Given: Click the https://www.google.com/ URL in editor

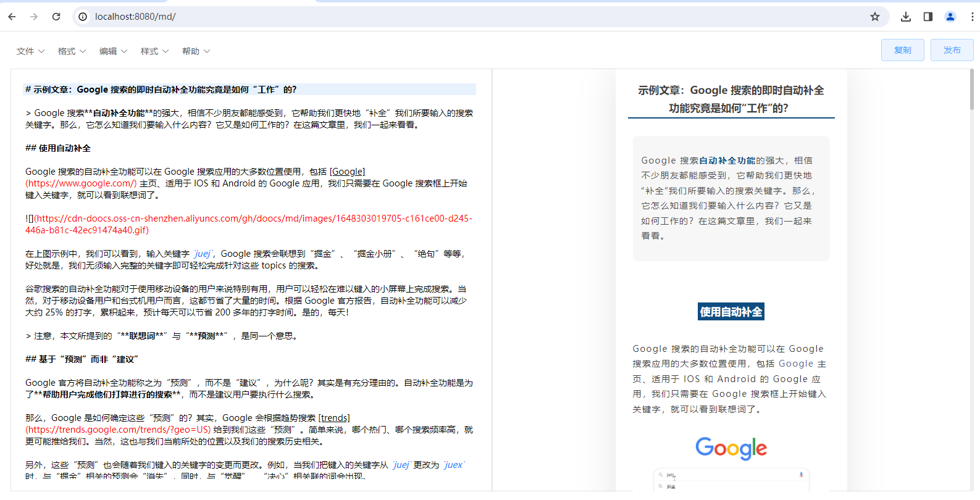Looking at the screenshot, I should 81,183.
